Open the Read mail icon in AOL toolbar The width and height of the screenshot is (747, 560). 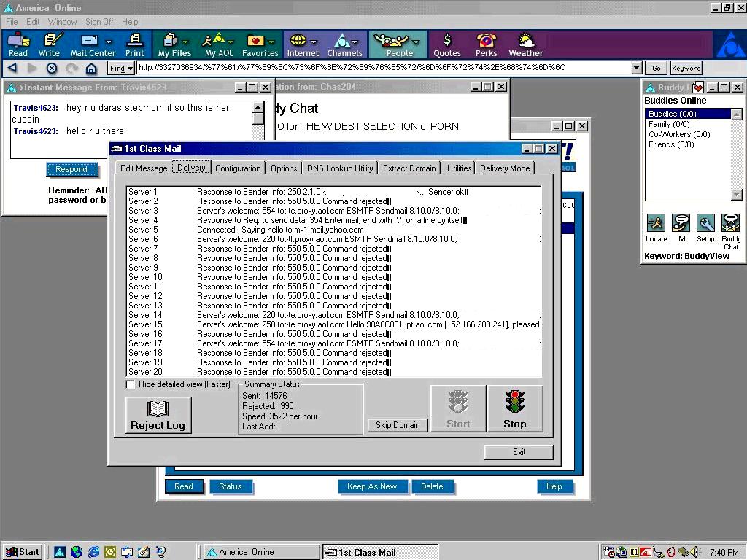coord(18,45)
